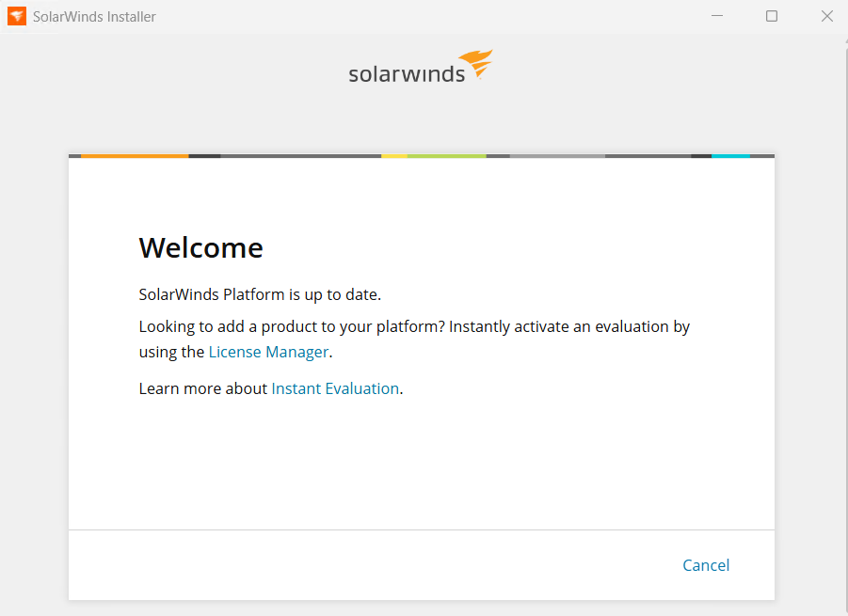Open the Instant Evaluation link
The image size is (848, 616).
click(x=335, y=388)
